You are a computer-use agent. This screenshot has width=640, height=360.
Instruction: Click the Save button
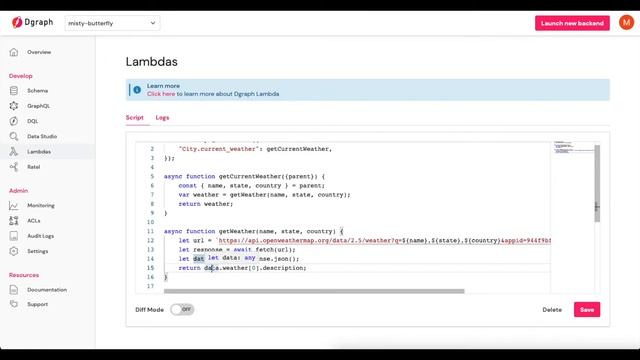[x=587, y=309]
